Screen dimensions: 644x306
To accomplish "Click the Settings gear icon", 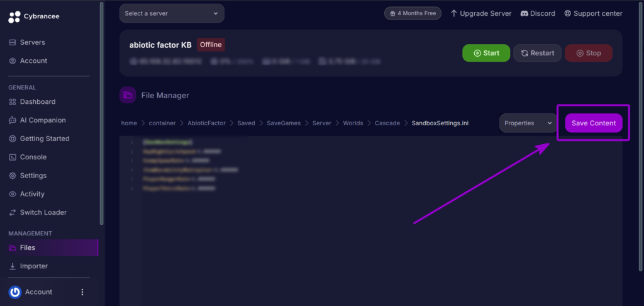I will click(x=13, y=176).
